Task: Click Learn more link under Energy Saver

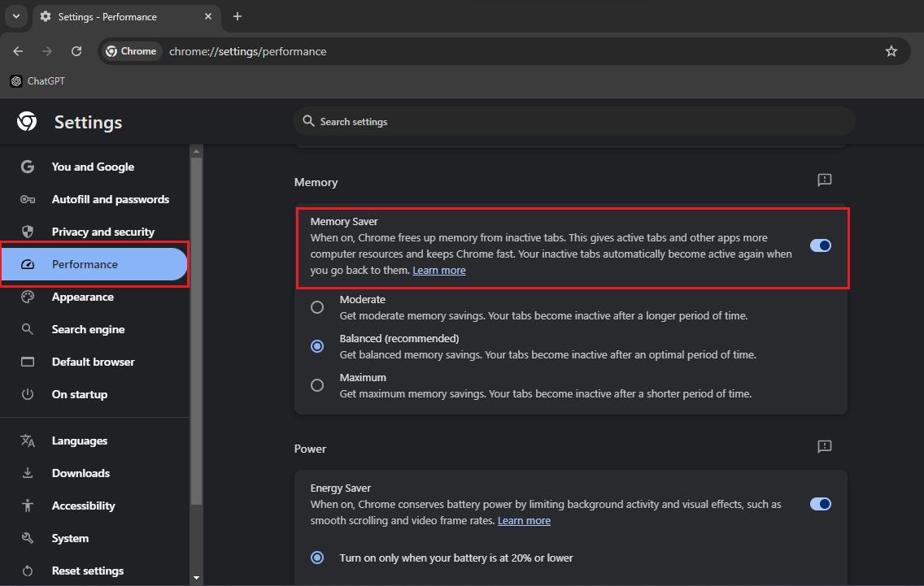Action: coord(524,521)
